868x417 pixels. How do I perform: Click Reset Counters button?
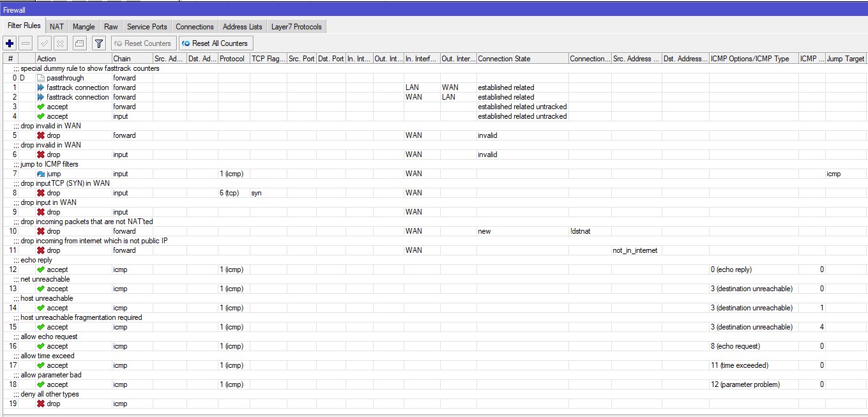click(142, 43)
